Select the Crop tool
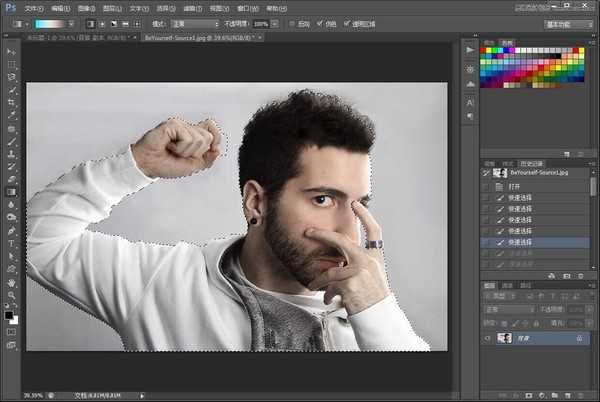 (12, 102)
